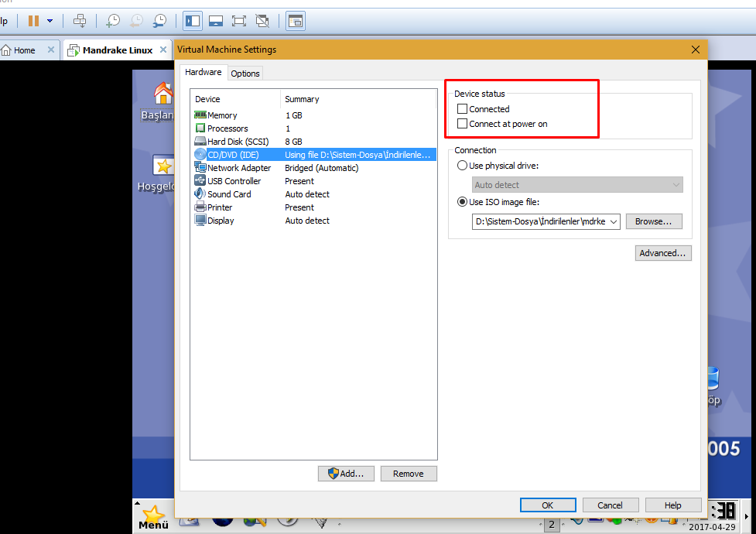
Task: Select the USB Controller device icon
Action: (x=200, y=180)
